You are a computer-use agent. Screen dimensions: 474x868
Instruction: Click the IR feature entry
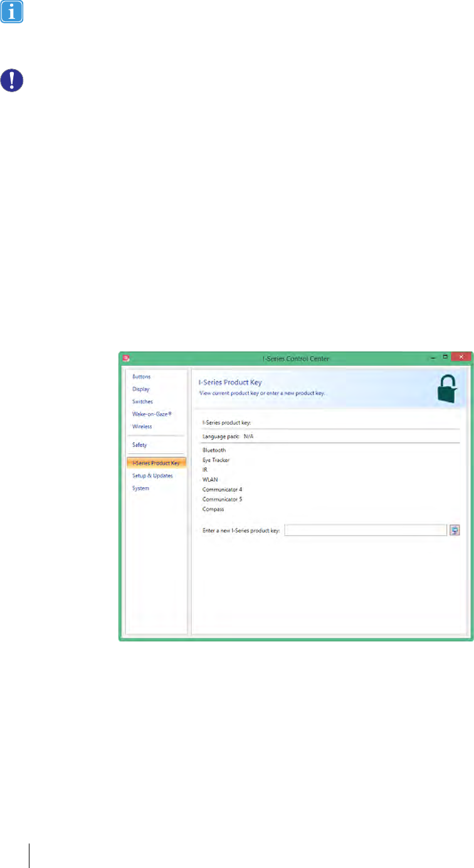point(204,469)
